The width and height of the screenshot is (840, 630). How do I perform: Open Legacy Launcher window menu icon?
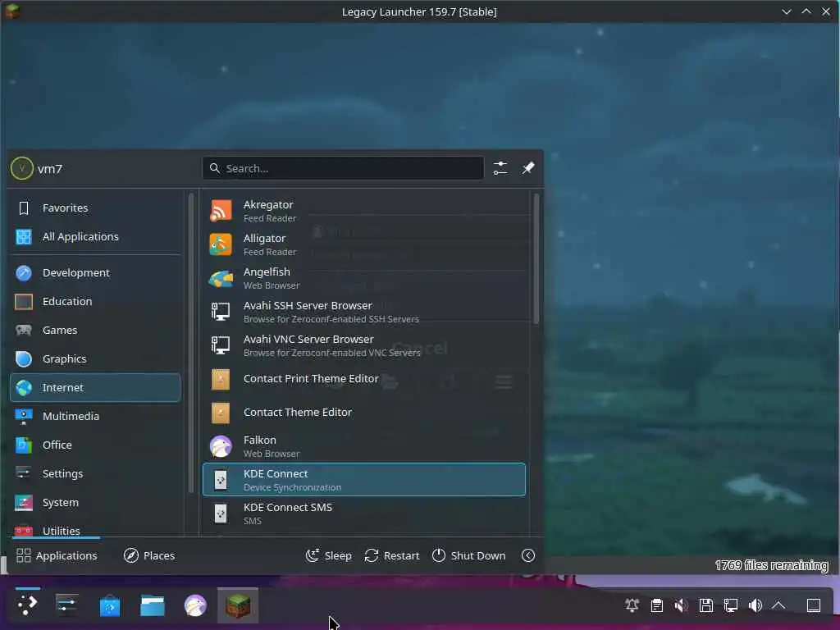(x=11, y=11)
